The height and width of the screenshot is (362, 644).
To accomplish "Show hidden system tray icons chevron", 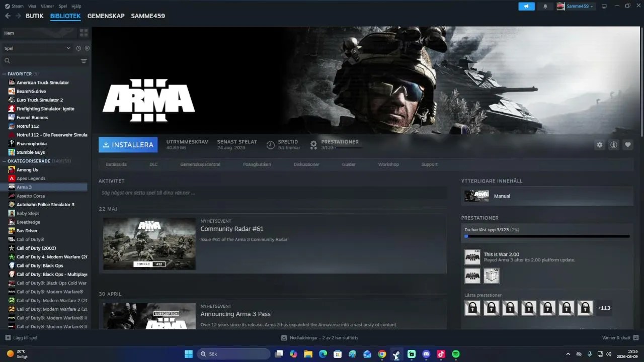I will click(x=568, y=354).
